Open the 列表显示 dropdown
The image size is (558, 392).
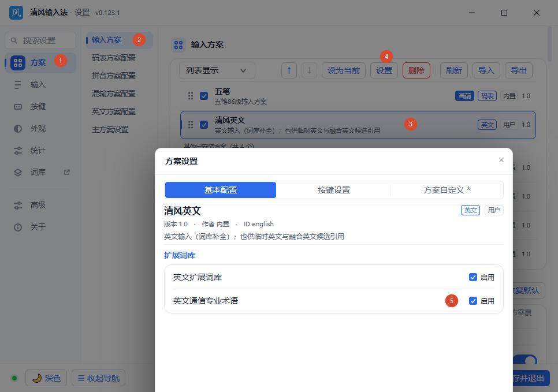coord(217,70)
